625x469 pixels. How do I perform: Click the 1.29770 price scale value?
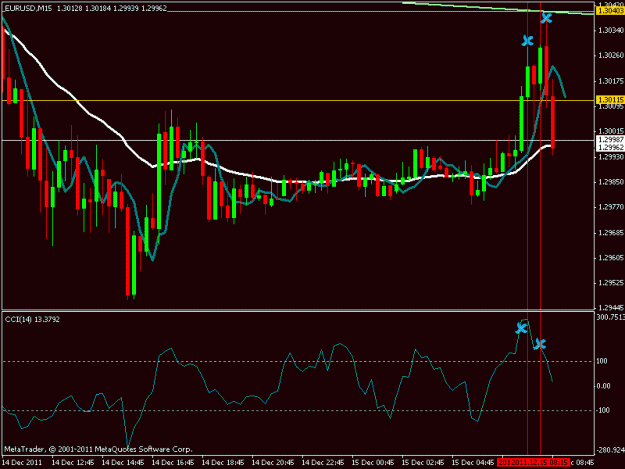coord(611,207)
